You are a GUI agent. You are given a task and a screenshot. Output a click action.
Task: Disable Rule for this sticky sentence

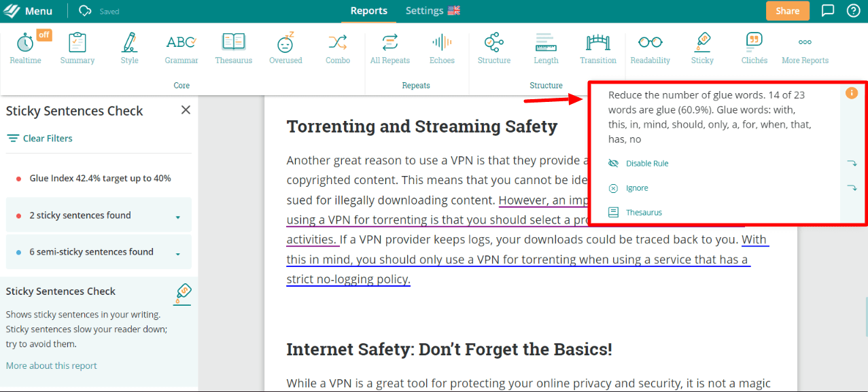tap(647, 164)
